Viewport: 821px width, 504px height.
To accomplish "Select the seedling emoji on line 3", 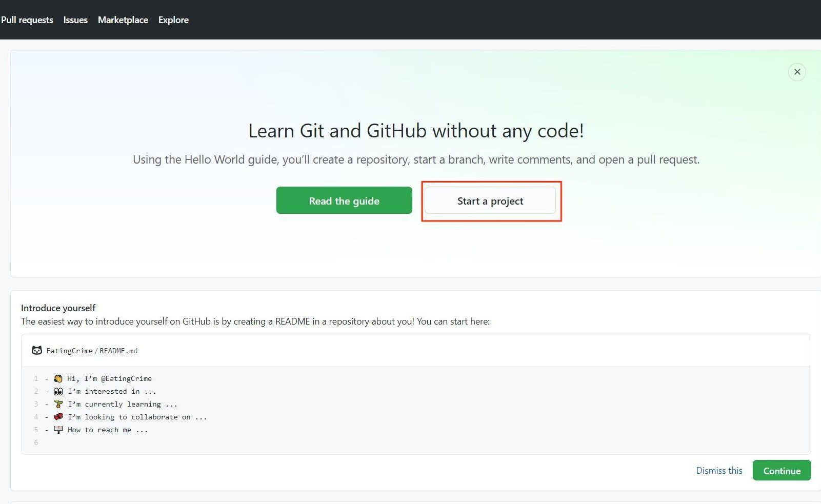I will (x=58, y=404).
